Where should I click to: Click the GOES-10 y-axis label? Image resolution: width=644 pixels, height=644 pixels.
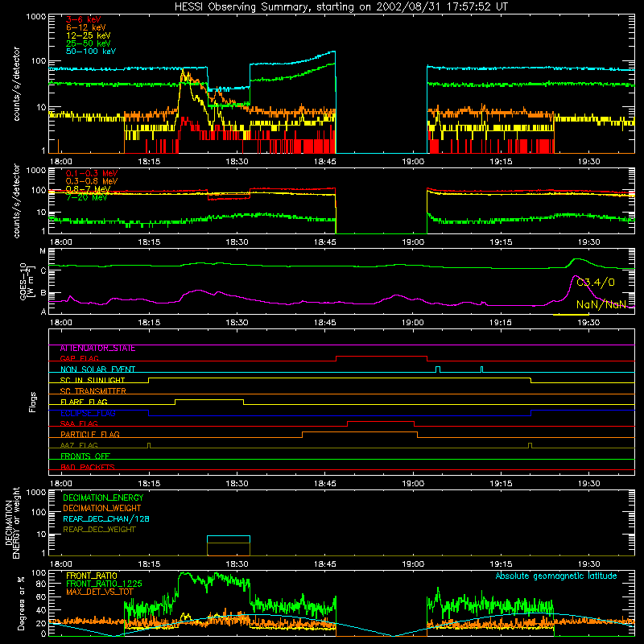[x=27, y=281]
